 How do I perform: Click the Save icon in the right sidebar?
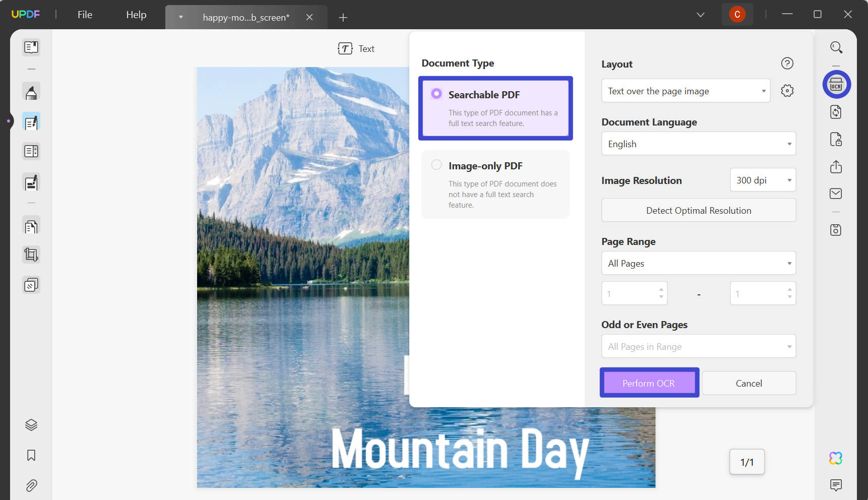click(836, 230)
